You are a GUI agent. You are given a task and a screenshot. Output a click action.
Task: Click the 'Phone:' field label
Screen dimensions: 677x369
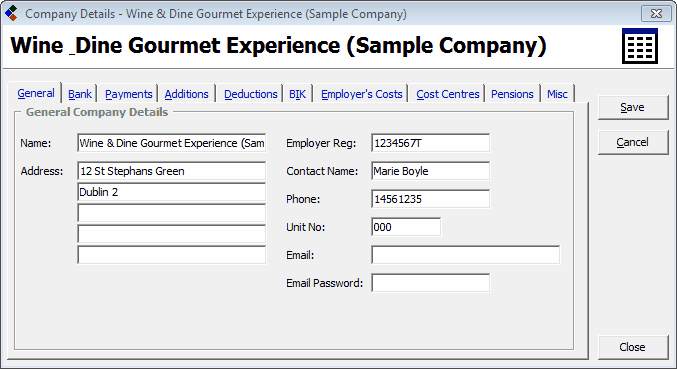coord(303,199)
